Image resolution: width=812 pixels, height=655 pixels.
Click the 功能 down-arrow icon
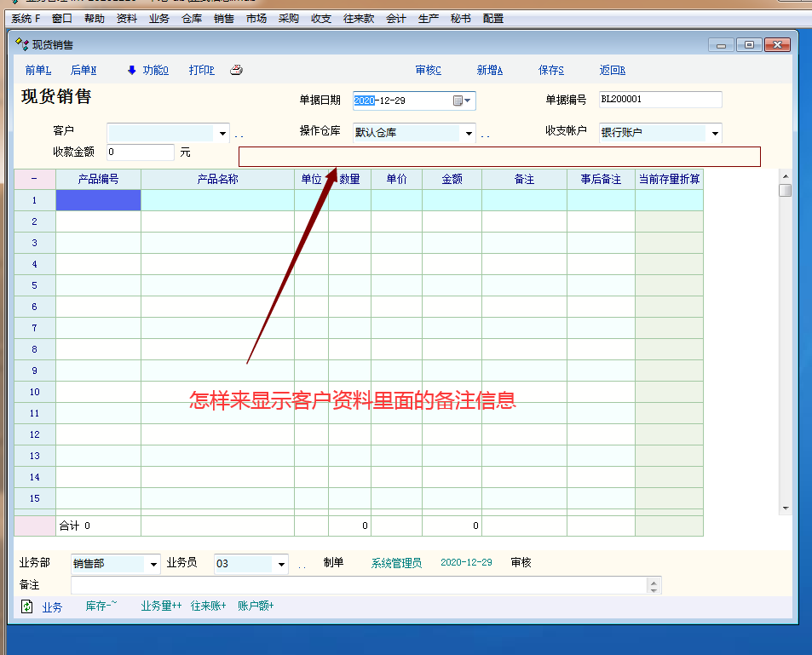point(132,71)
